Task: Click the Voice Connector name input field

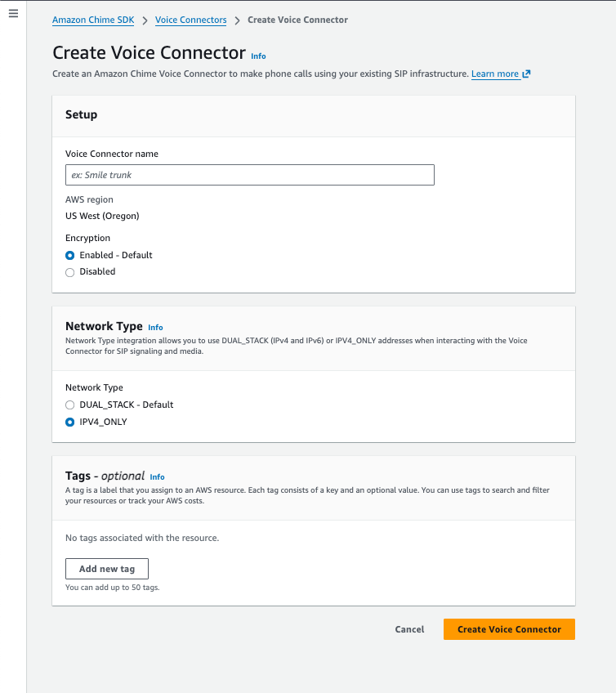Action: [x=249, y=175]
